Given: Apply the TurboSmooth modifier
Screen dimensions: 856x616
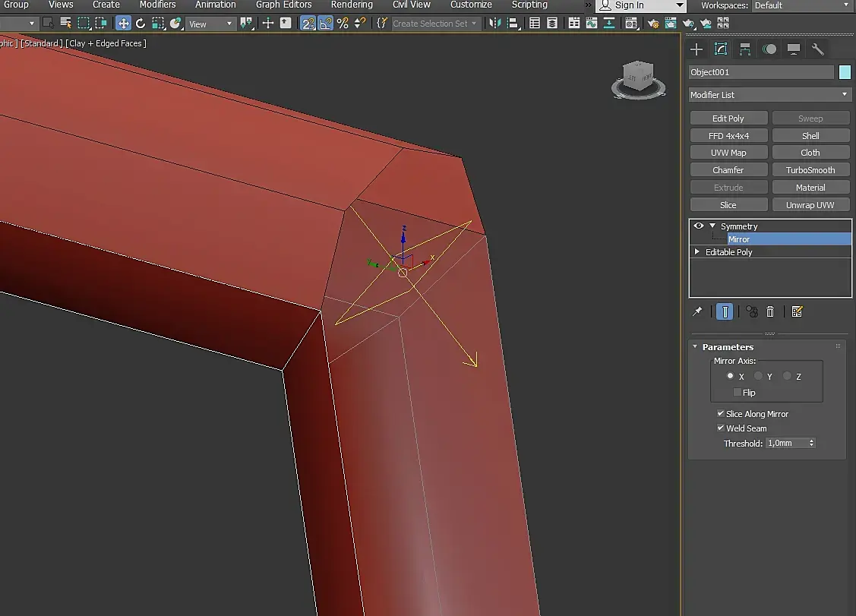Looking at the screenshot, I should coord(810,170).
